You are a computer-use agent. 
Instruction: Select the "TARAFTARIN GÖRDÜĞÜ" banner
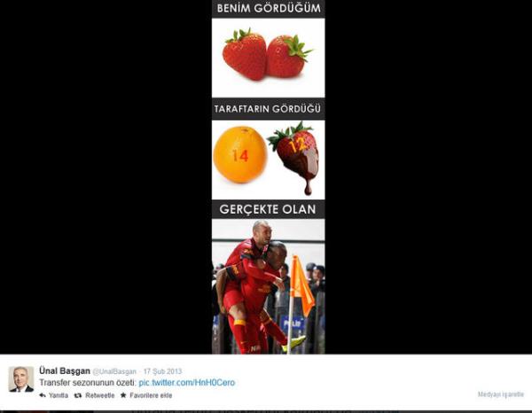[x=268, y=109]
